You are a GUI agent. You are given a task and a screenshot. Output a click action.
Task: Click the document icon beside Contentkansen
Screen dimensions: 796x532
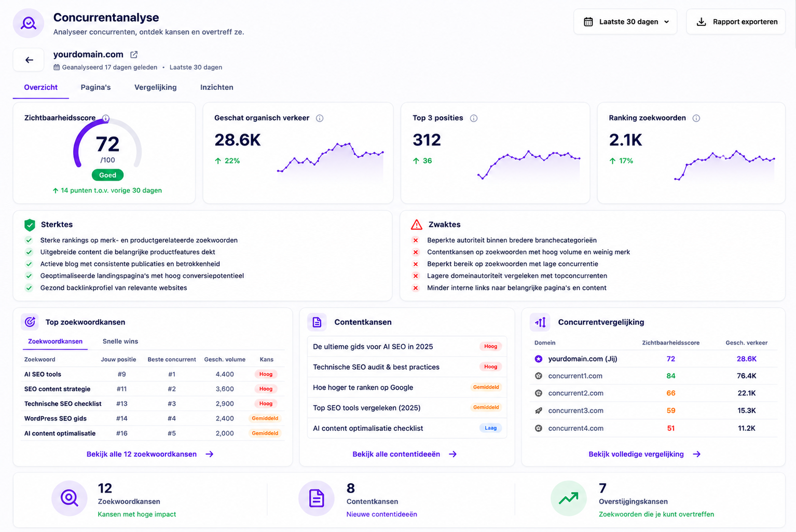pyautogui.click(x=317, y=322)
